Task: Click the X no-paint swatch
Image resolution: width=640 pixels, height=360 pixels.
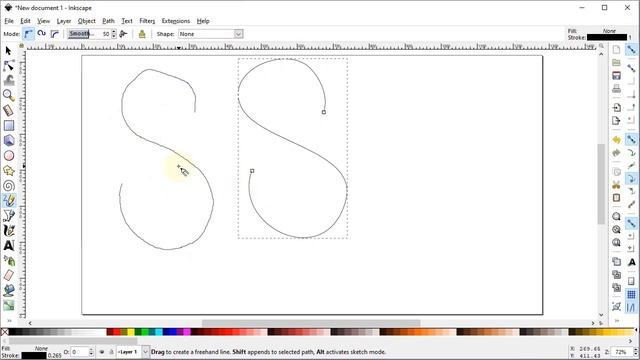Action: 4,332
